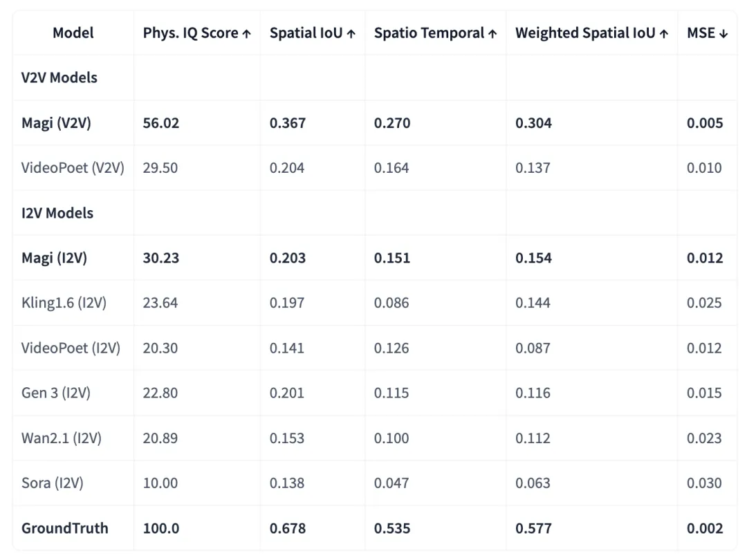Click the up arrow next to Spatial IoU
This screenshot has height=560, width=747.
(x=351, y=34)
